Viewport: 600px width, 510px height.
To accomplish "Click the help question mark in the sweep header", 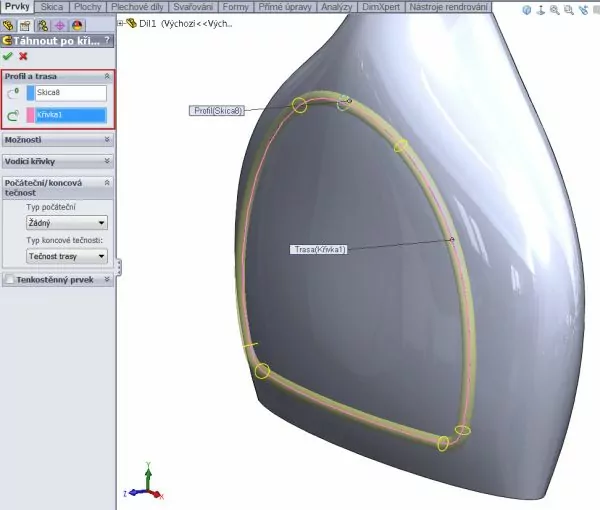I will (x=107, y=40).
